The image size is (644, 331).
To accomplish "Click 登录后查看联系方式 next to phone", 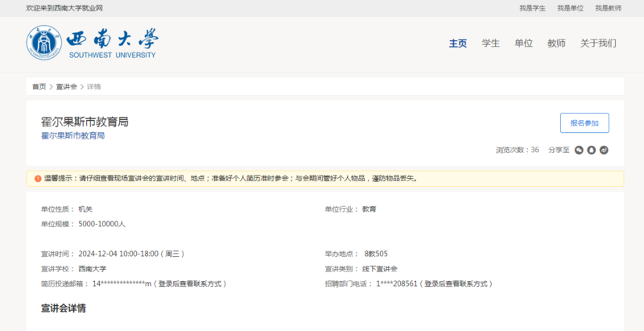I will (456, 283).
